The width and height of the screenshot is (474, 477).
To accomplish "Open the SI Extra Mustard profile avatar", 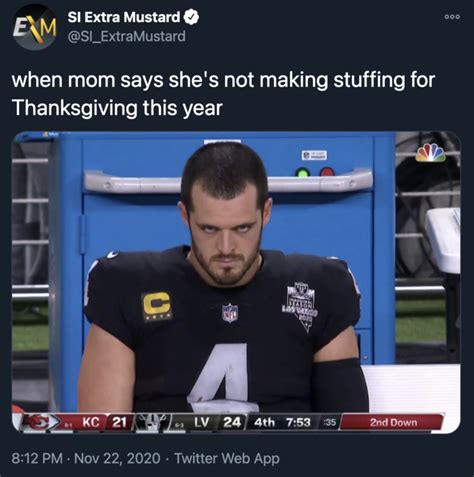I will 34,27.
